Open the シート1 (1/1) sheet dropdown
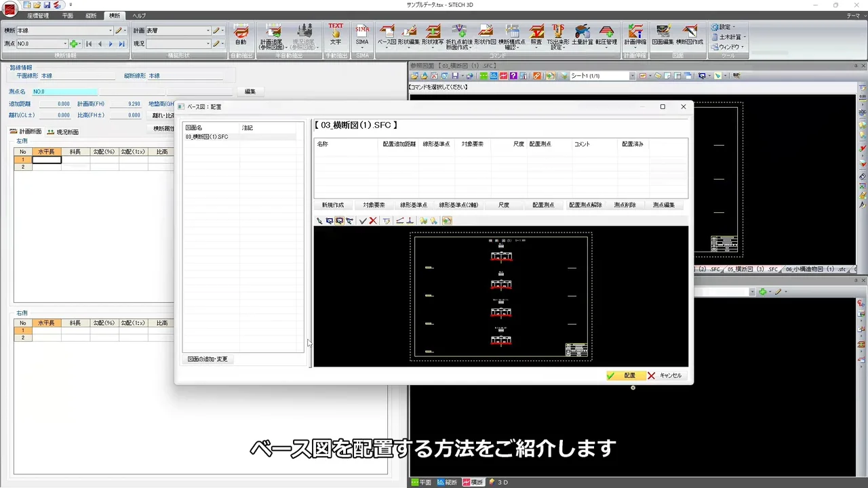 [632, 76]
